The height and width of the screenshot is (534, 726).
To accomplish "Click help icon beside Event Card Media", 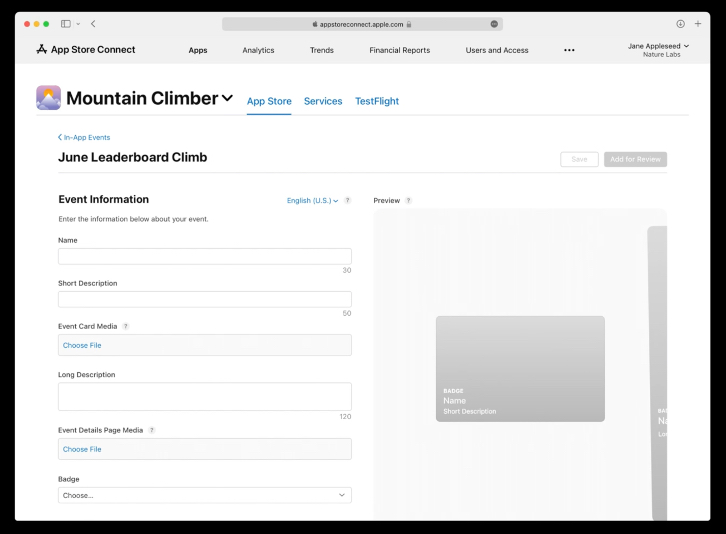I will pyautogui.click(x=125, y=327).
